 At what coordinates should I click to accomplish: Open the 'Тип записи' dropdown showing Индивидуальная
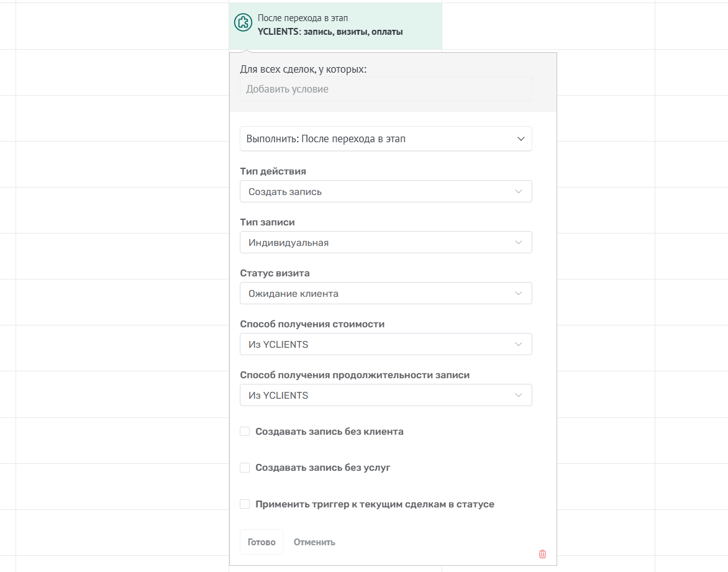tap(386, 242)
